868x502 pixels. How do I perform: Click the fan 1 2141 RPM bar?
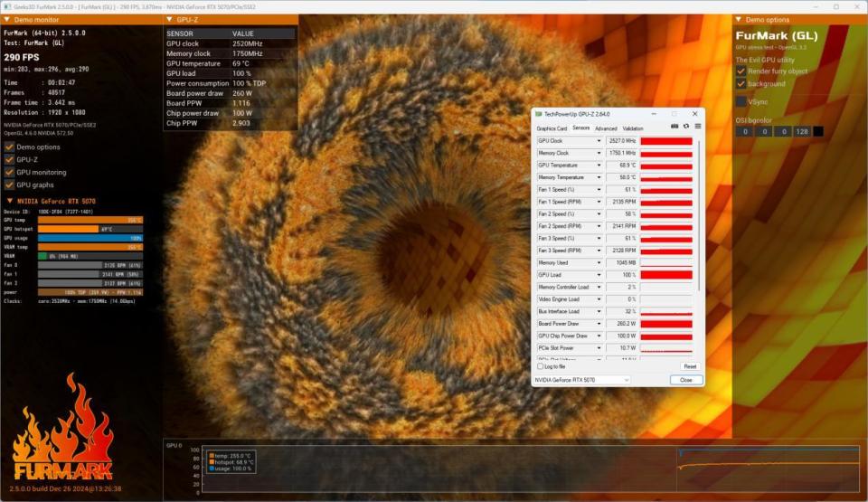tap(90, 274)
